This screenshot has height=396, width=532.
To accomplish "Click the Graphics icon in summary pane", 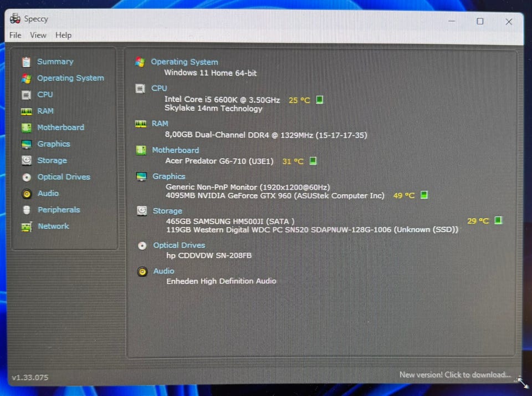I will coord(141,176).
